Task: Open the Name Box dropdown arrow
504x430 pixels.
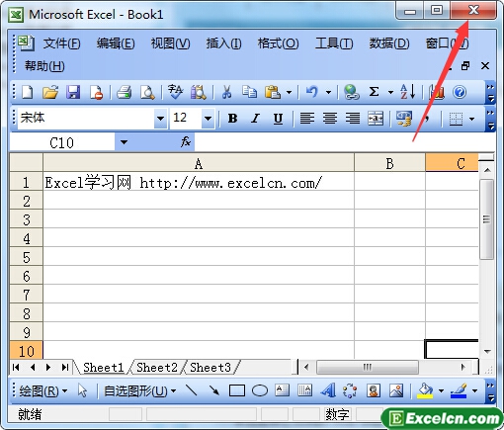Action: (x=124, y=142)
